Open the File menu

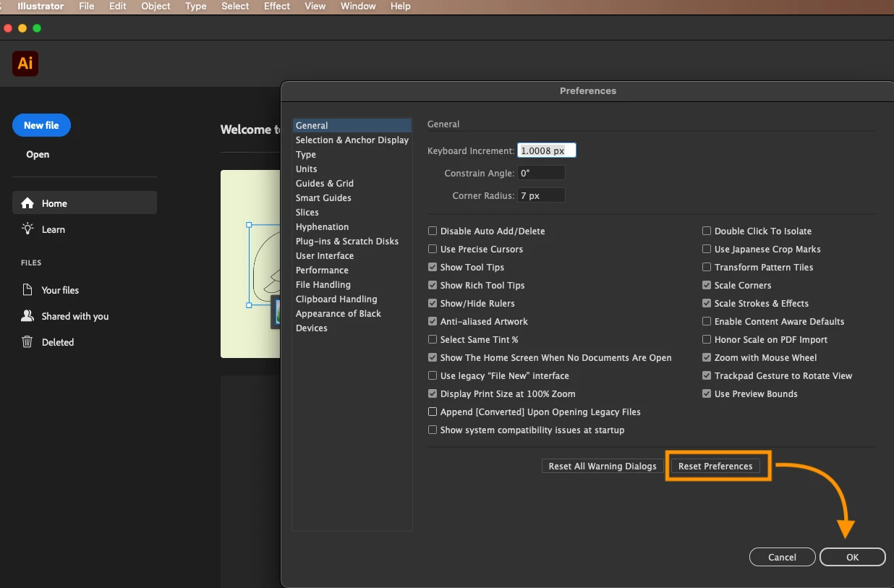tap(86, 6)
